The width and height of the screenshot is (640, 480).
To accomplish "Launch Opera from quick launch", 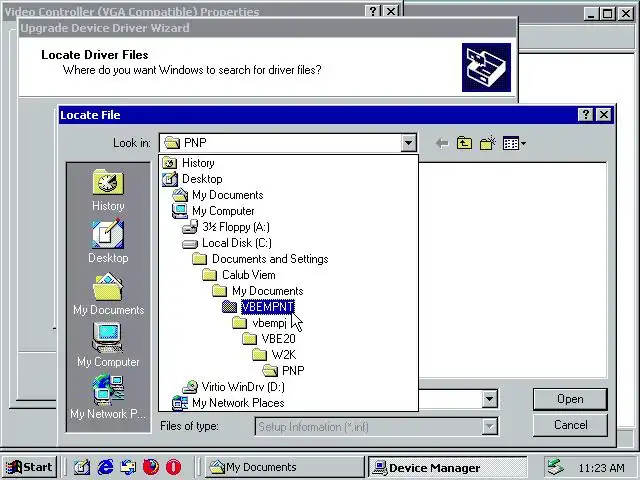I will point(173,467).
